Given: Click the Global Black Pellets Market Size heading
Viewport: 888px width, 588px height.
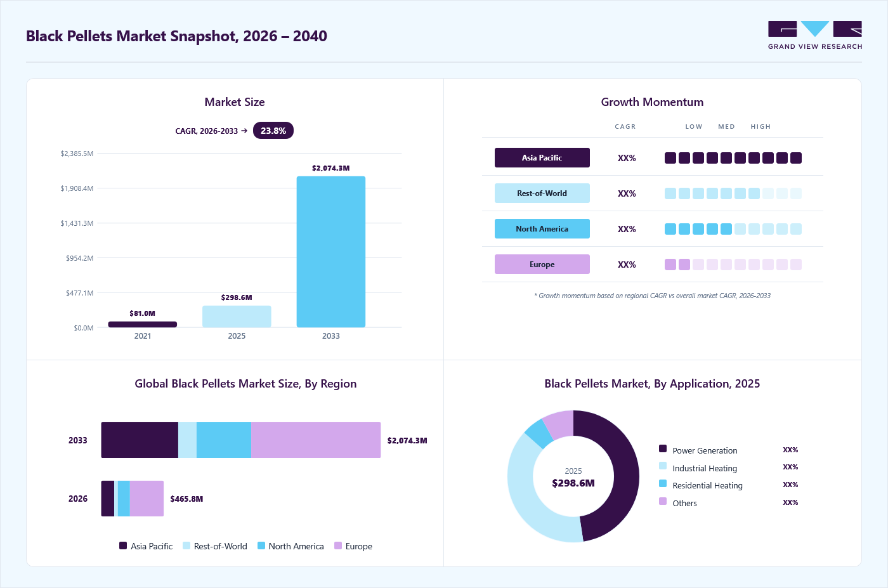Looking at the screenshot, I should 245,384.
